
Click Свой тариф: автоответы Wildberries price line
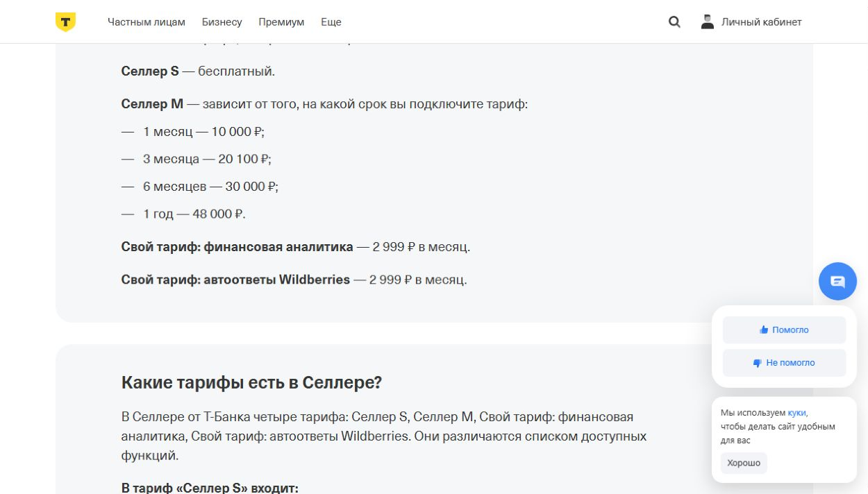tap(294, 280)
